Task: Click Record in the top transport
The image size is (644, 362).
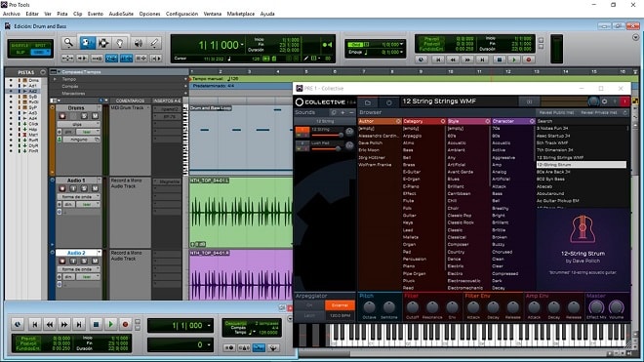Action: point(529,60)
